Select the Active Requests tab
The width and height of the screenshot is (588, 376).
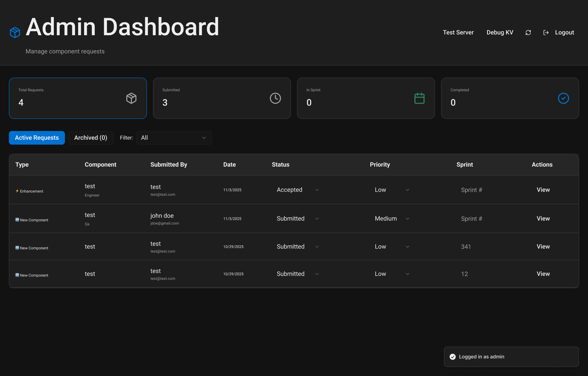[37, 137]
